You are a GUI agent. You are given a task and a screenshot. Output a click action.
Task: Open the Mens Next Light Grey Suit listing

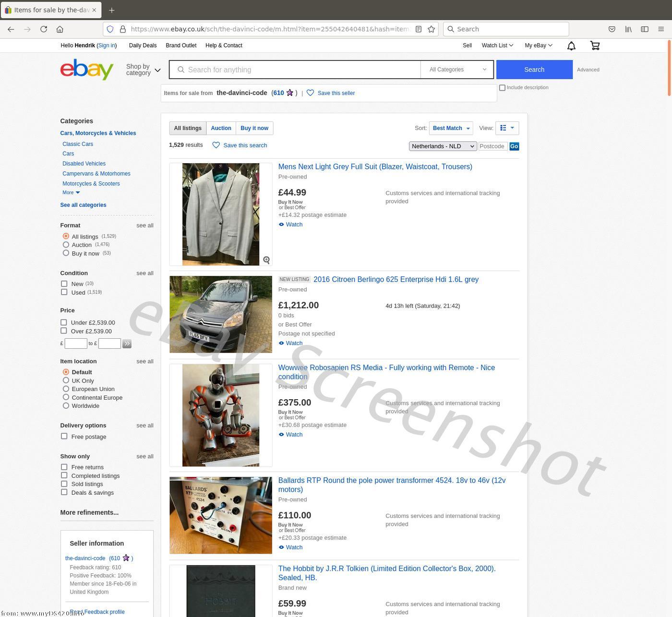[375, 166]
